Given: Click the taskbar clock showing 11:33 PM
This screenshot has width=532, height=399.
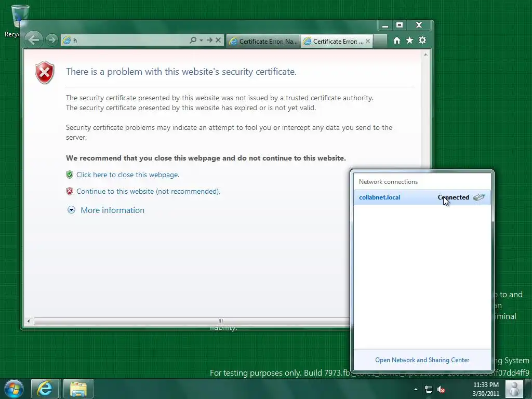Looking at the screenshot, I should 486,389.
